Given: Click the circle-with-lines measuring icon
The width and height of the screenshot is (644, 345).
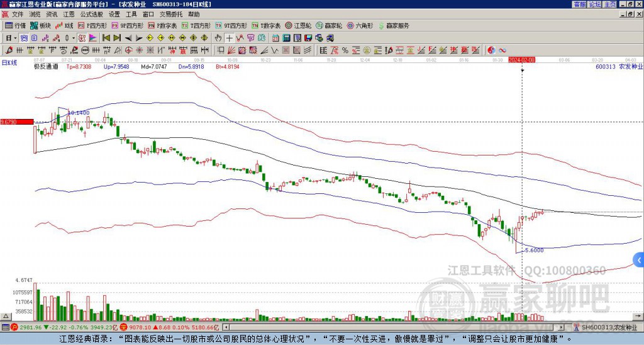Looking at the screenshot, I should click(x=85, y=50).
